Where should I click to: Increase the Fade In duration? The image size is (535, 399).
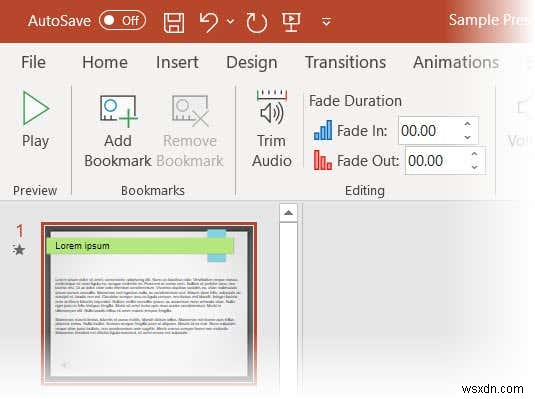(x=467, y=124)
